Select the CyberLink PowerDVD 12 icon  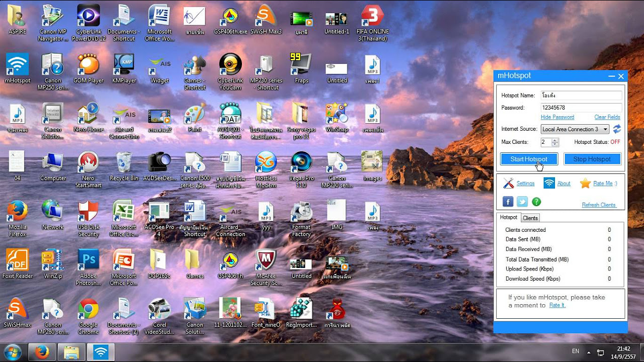coord(89,23)
